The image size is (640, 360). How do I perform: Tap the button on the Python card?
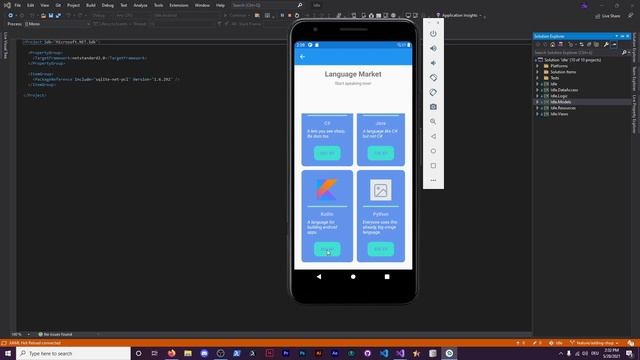click(381, 249)
